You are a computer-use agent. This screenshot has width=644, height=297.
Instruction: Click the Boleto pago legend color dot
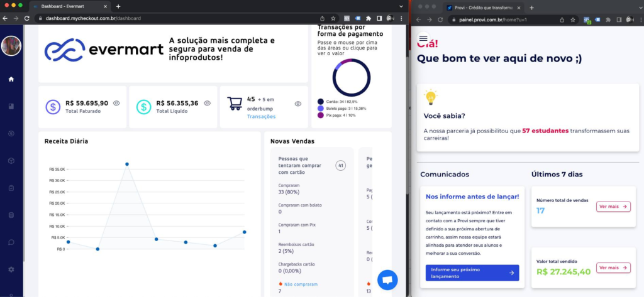[x=320, y=108]
